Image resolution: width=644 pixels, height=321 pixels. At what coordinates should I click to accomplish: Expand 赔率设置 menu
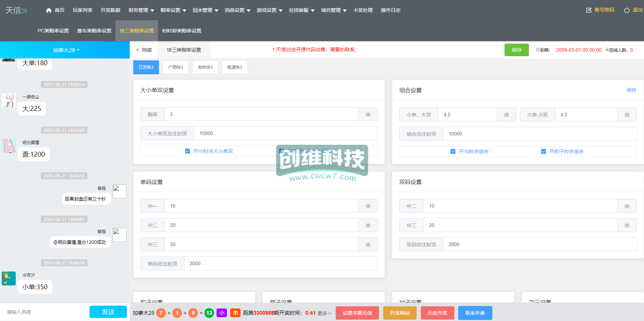coord(173,10)
